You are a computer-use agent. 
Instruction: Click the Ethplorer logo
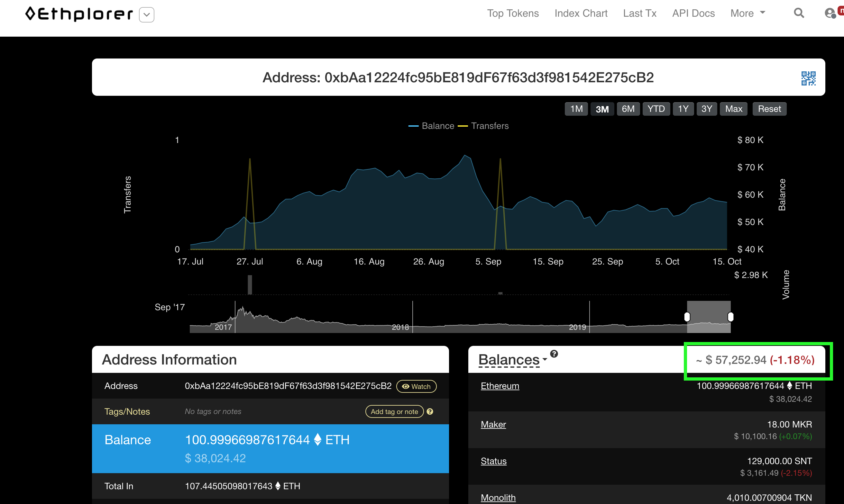coord(79,14)
